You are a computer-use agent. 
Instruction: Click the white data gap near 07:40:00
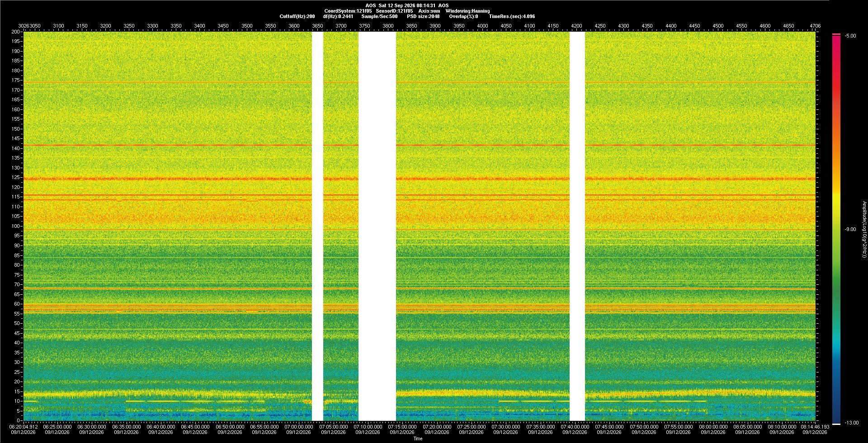pyautogui.click(x=577, y=226)
